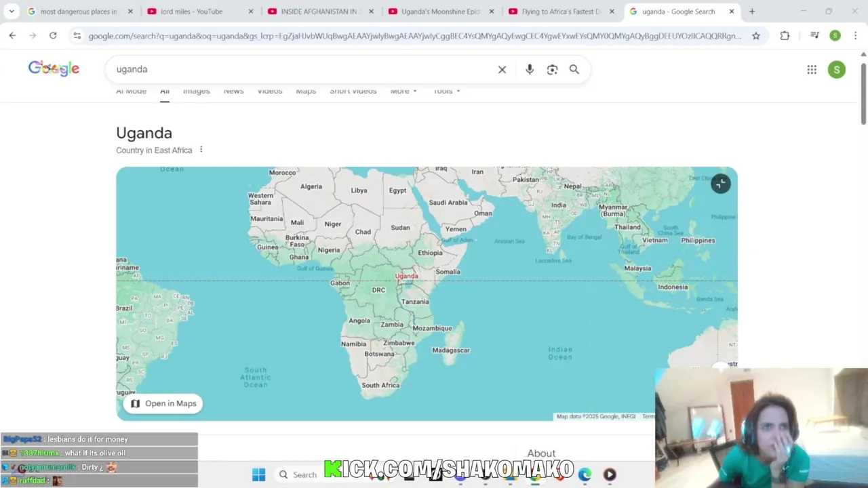The height and width of the screenshot is (488, 868).
Task: Bookmark this page with the star icon
Action: pyautogui.click(x=756, y=36)
